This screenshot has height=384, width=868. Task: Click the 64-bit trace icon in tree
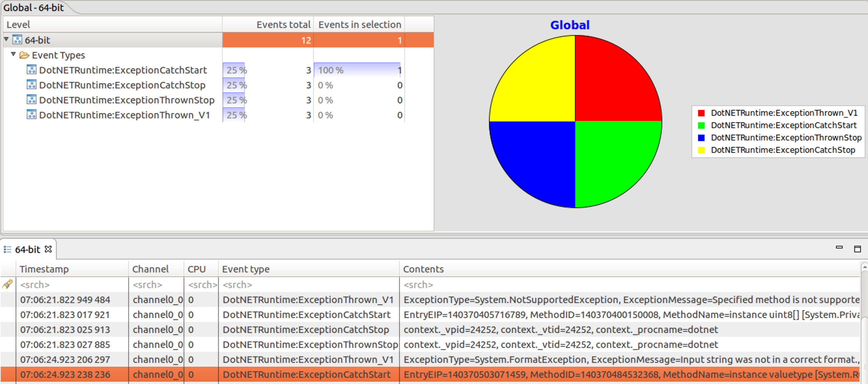click(17, 40)
